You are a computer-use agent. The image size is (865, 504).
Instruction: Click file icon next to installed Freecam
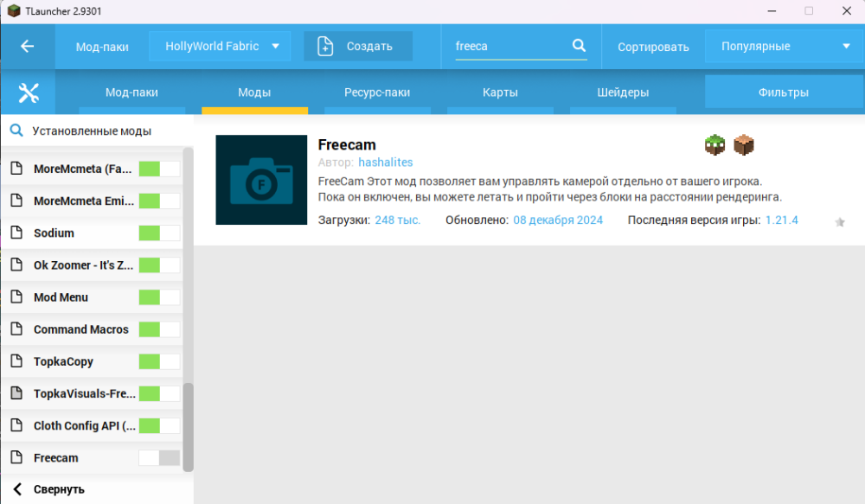17,457
